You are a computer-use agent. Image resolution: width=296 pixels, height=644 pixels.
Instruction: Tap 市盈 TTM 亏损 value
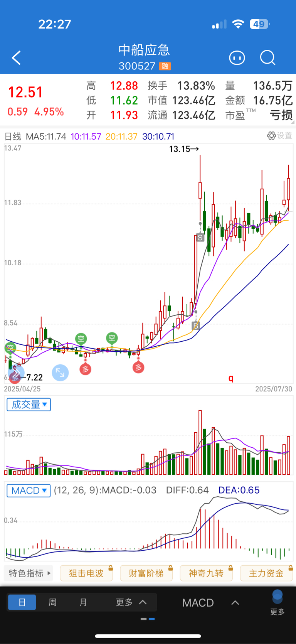(x=281, y=115)
